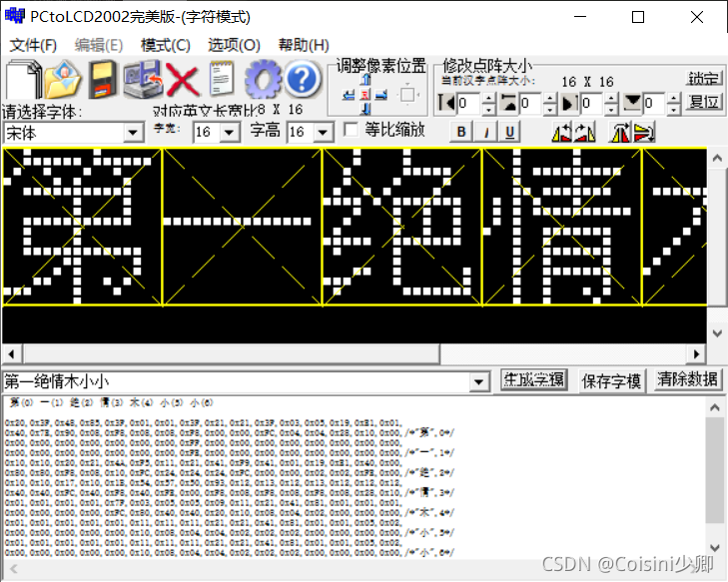Toggle bold B formatting
The image size is (728, 582).
[x=461, y=132]
